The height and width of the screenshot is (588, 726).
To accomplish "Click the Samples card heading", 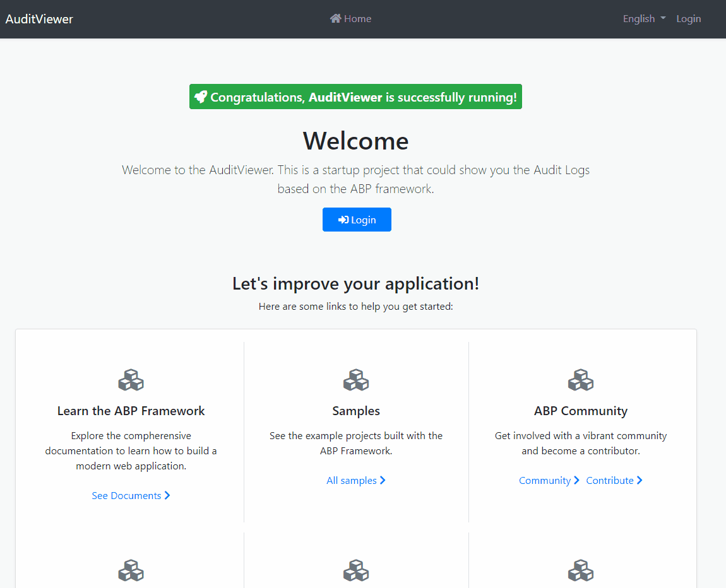I will pyautogui.click(x=356, y=411).
